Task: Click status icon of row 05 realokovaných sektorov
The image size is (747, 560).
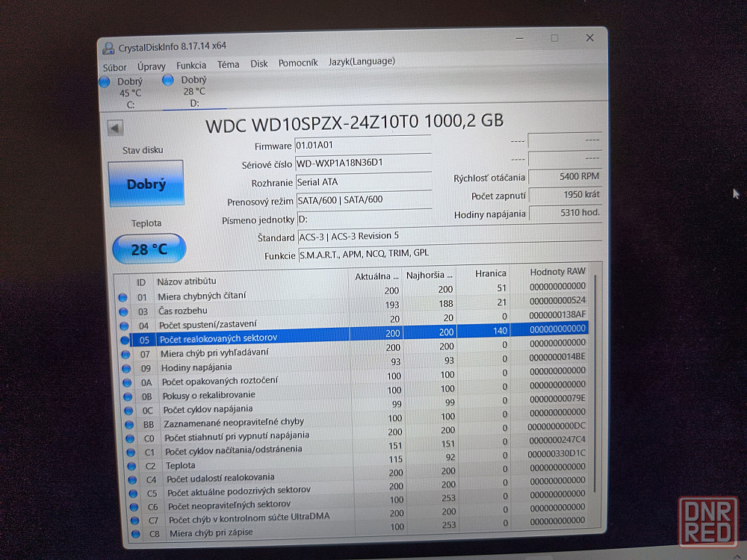Action: (x=125, y=340)
